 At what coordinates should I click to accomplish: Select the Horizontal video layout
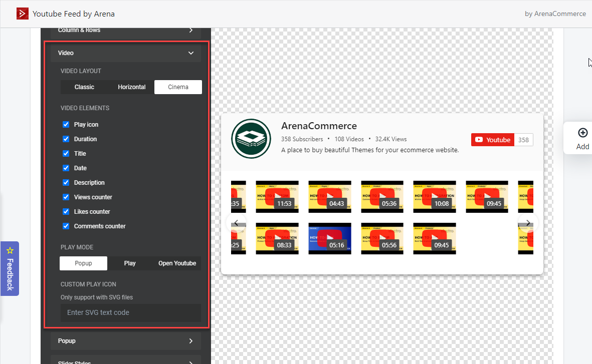click(x=131, y=87)
